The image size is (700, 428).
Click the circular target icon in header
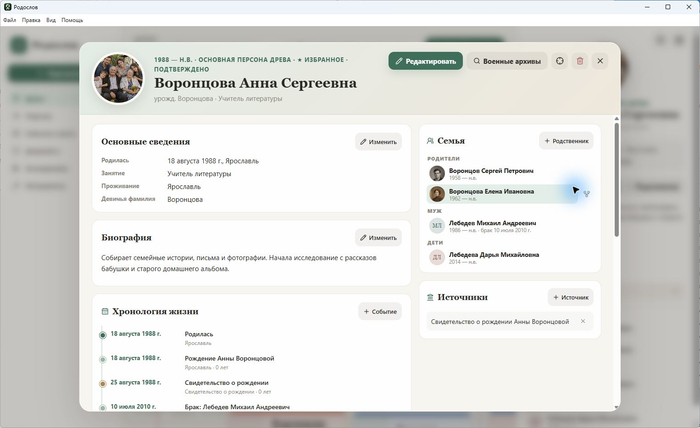tap(560, 61)
